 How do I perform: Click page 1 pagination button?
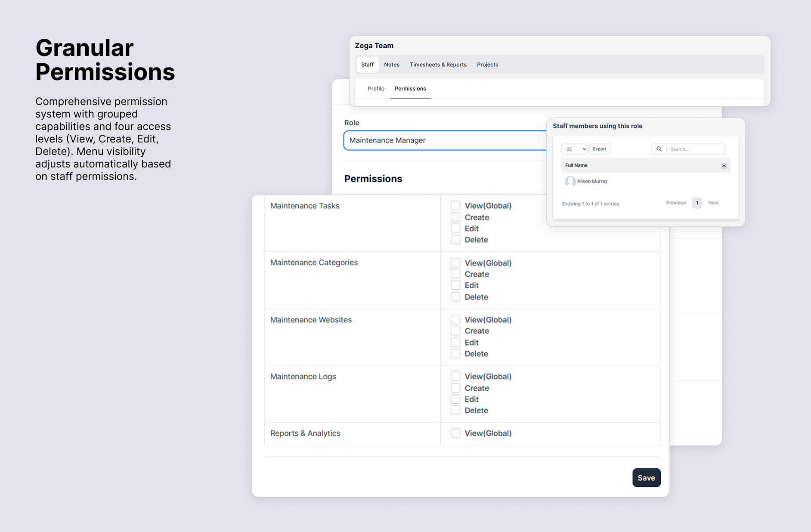(696, 203)
